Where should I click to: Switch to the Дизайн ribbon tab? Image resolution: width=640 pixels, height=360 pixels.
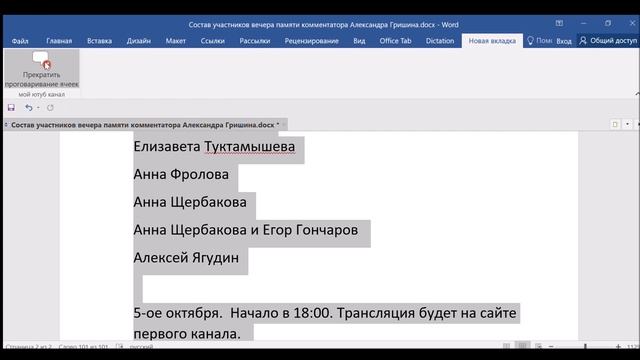click(x=138, y=41)
